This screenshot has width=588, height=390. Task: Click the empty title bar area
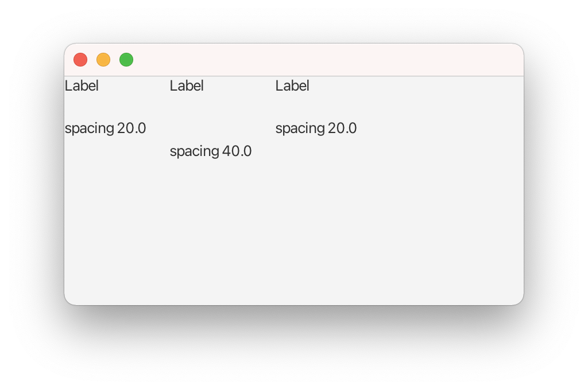point(322,60)
